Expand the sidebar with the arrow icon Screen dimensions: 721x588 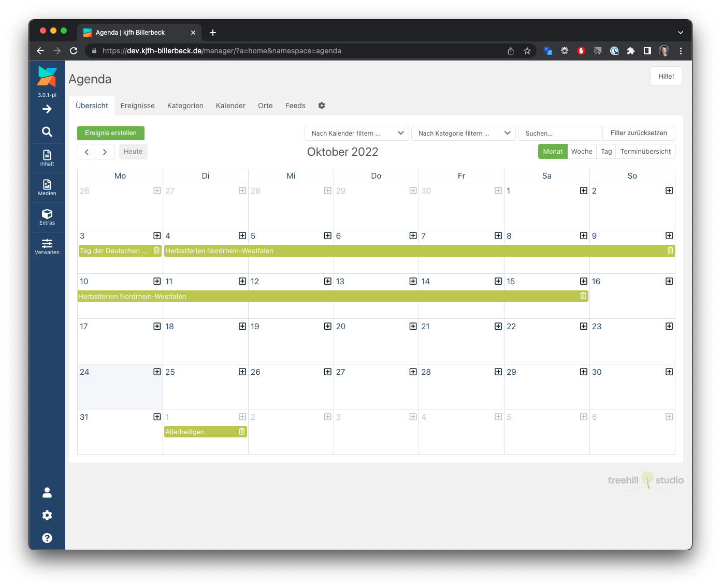click(x=47, y=109)
